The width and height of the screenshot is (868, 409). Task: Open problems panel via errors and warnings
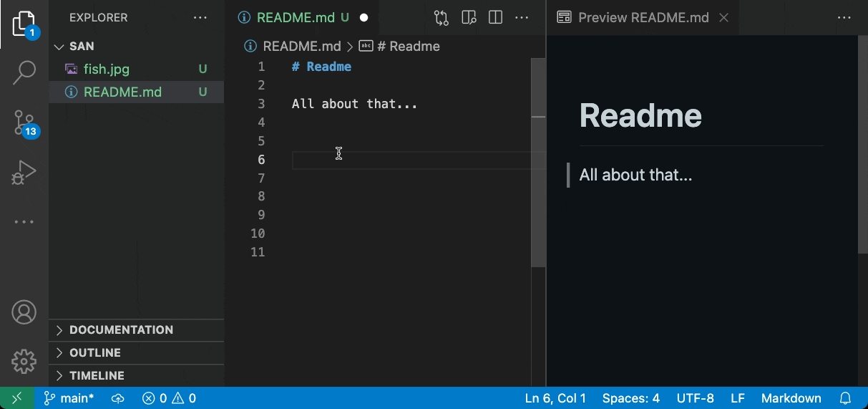pos(169,398)
